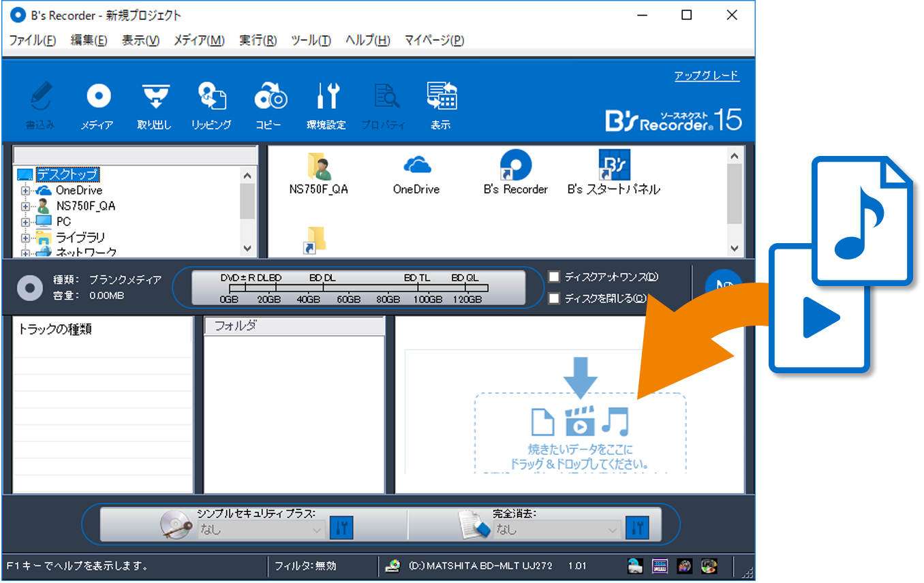Click B's Recorder 15 logo
Viewport: 924px width, 583px height.
tap(673, 119)
